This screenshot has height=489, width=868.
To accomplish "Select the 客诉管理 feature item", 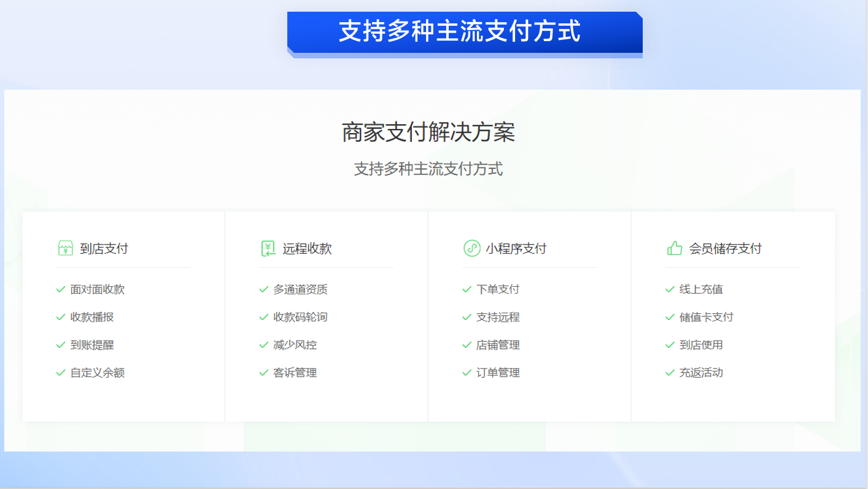I will click(295, 373).
